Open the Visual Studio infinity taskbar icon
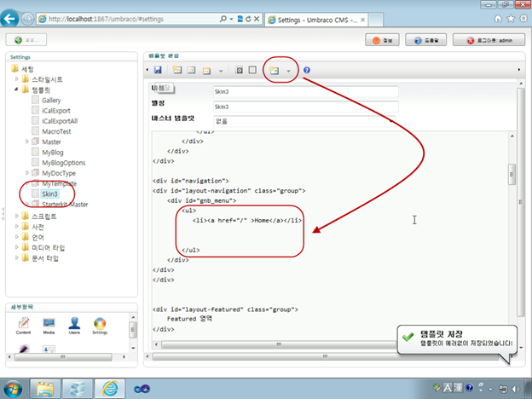Screen dimensions: 532x399 [142, 389]
